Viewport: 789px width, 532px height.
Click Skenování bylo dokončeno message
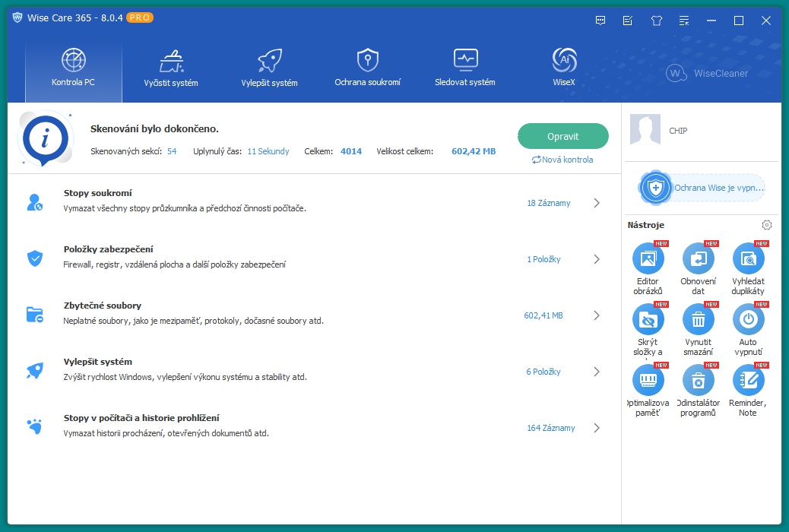point(154,129)
